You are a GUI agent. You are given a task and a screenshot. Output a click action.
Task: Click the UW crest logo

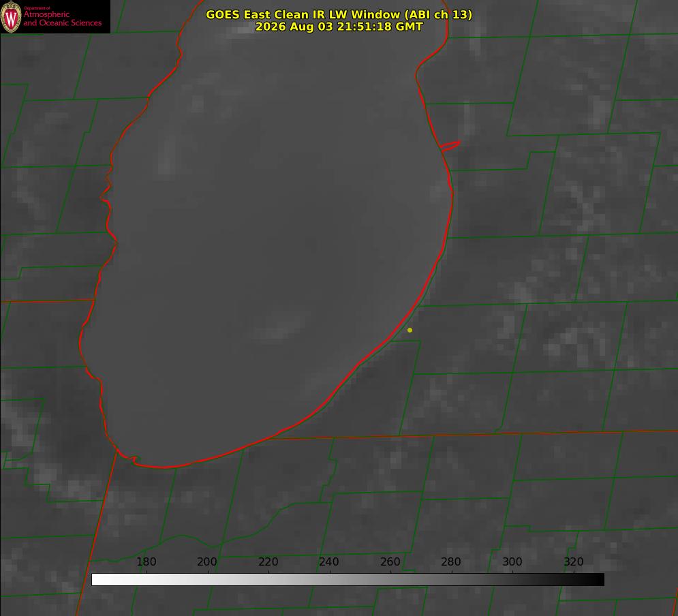coord(11,16)
